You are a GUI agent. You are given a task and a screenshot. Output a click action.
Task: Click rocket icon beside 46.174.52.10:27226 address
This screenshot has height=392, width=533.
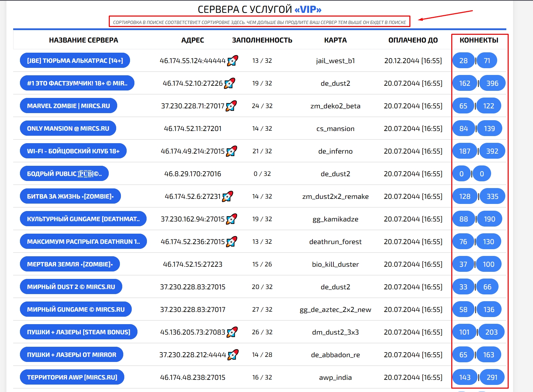click(230, 83)
